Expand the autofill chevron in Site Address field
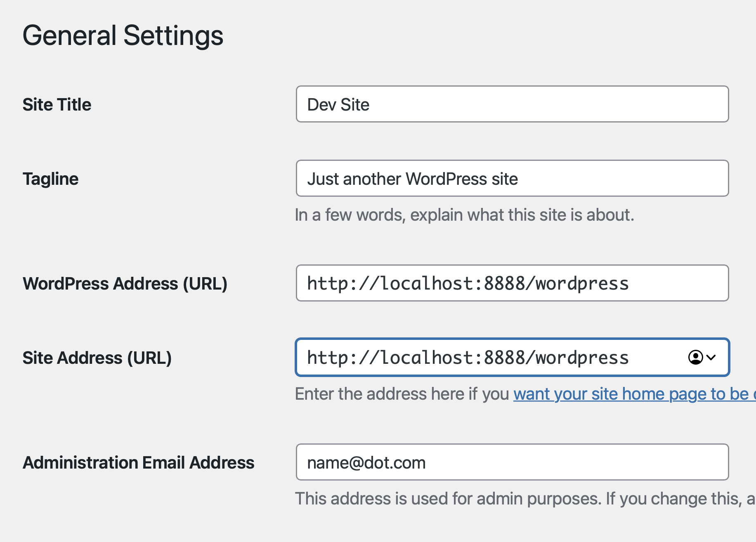Viewport: 756px width, 542px height. 711,357
